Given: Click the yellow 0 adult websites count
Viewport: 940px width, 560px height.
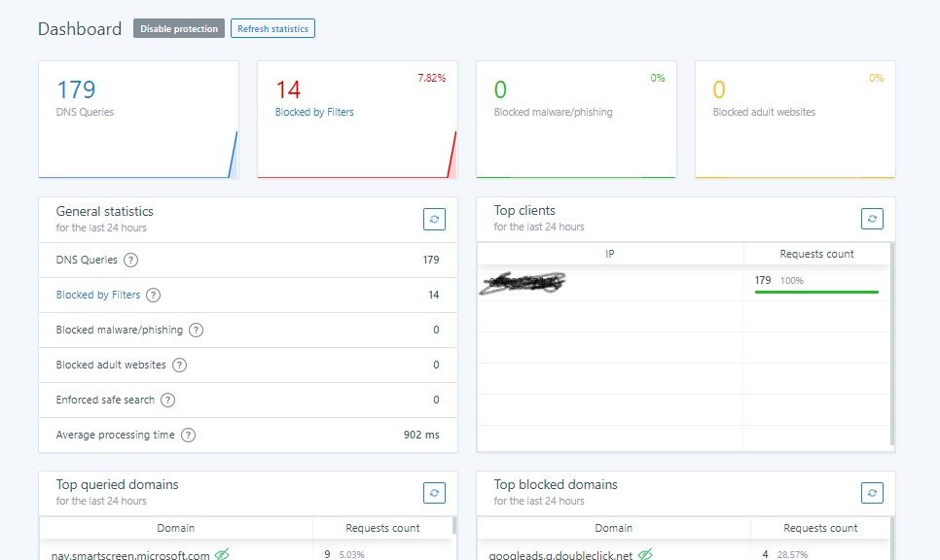Looking at the screenshot, I should pos(719,89).
